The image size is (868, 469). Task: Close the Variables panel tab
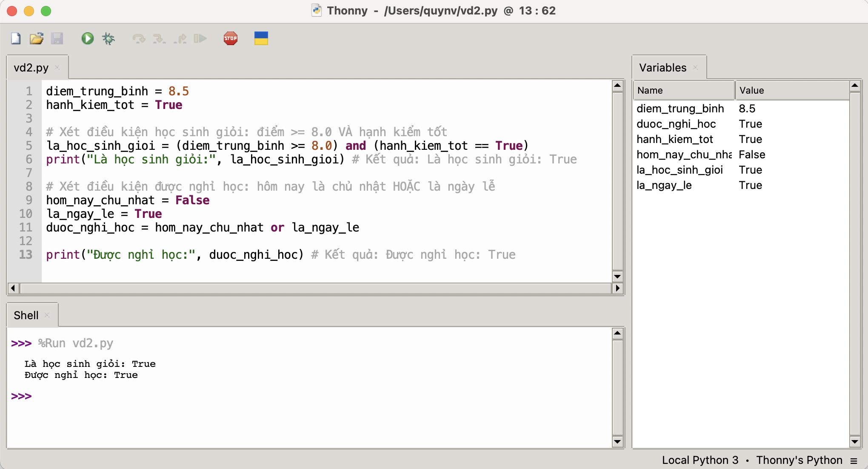coord(695,68)
